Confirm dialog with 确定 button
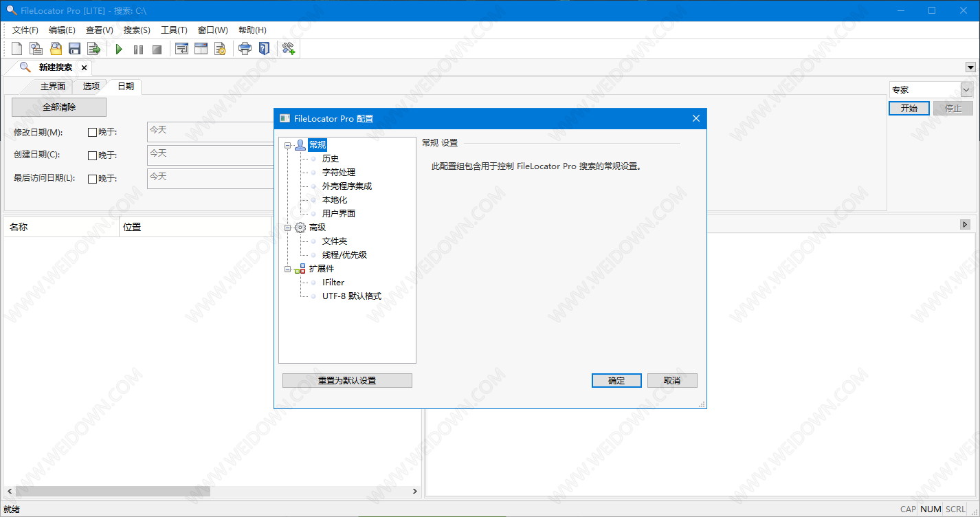Viewport: 980px width, 517px height. (616, 381)
